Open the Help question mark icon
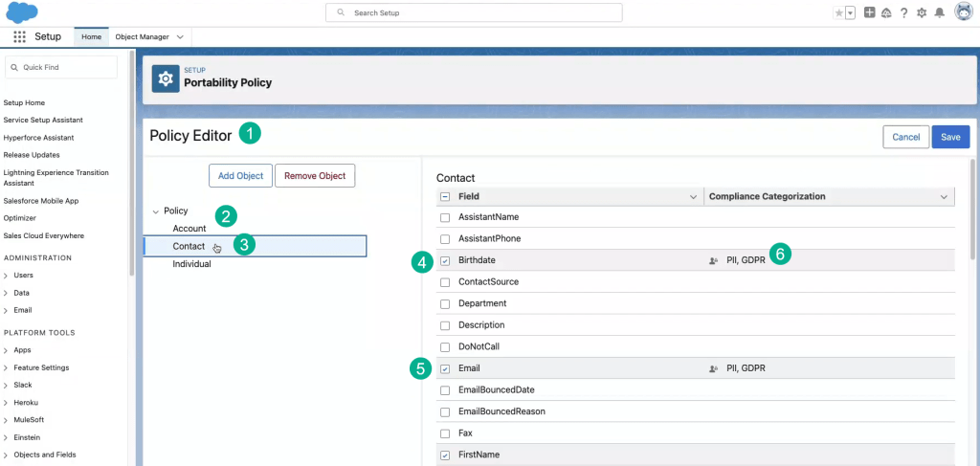The image size is (980, 466). pyautogui.click(x=903, y=12)
